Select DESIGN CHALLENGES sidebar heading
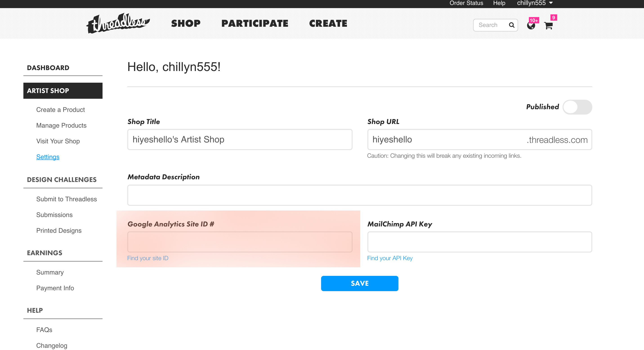The height and width of the screenshot is (350, 644). click(x=62, y=180)
